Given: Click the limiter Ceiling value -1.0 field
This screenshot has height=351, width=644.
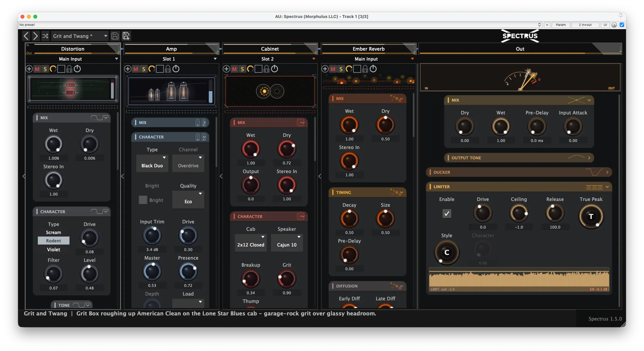Looking at the screenshot, I should coord(519,227).
